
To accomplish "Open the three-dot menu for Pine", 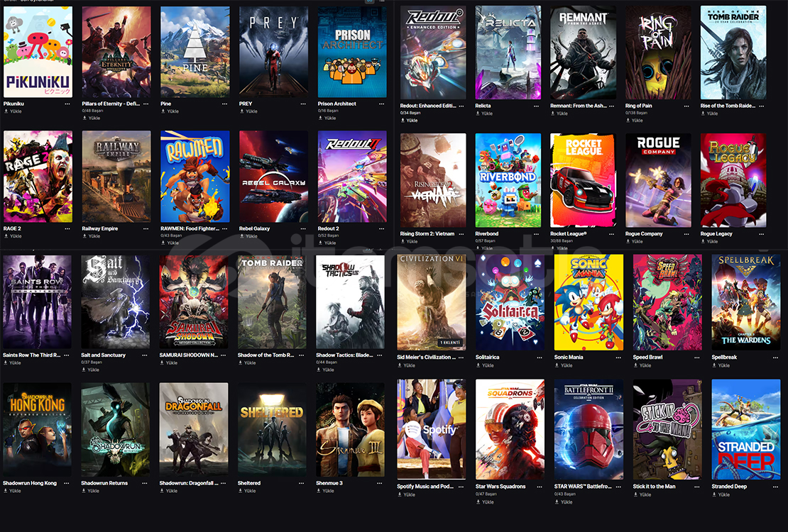I will (224, 104).
